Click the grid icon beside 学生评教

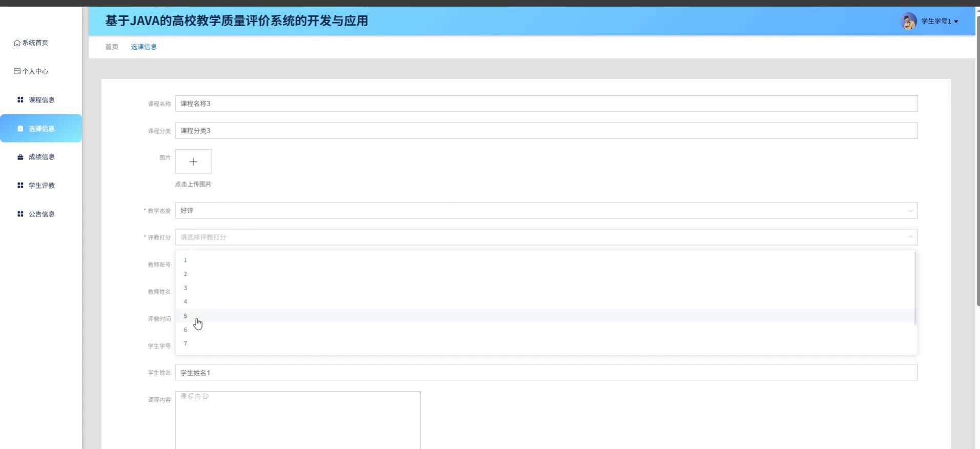click(21, 186)
